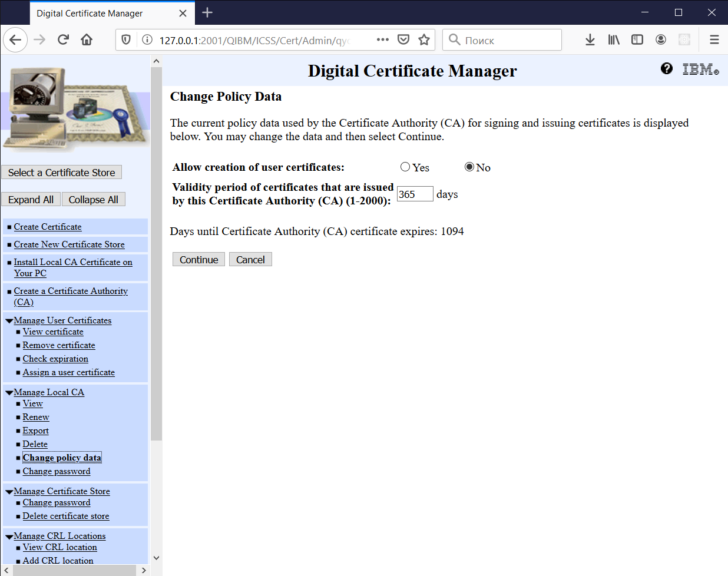Click Expand All button
728x576 pixels.
click(x=31, y=200)
